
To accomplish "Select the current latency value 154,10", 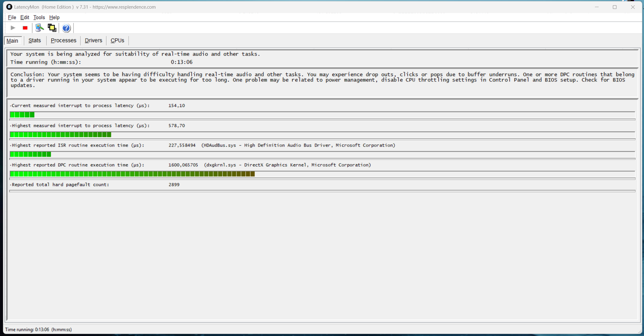I will point(177,106).
